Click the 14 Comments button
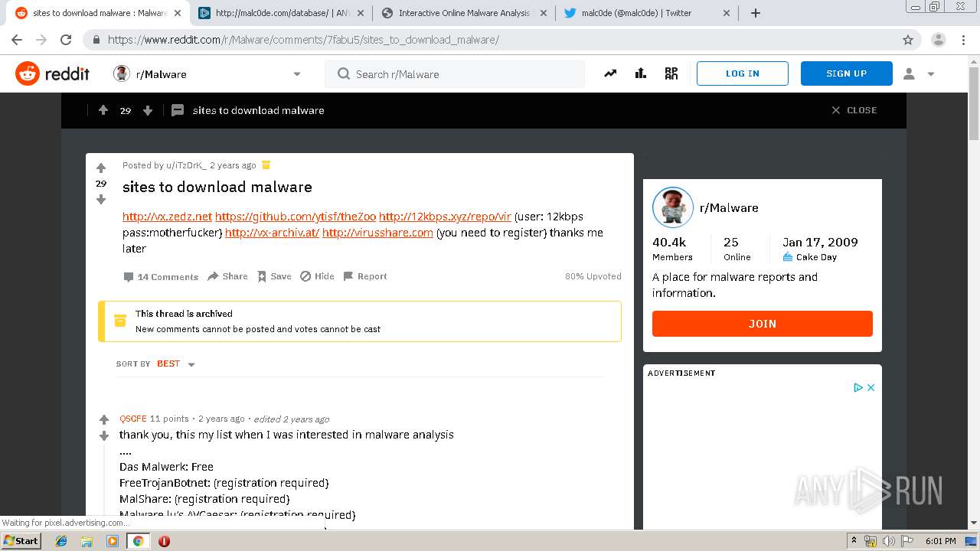Screen dimensions: 980x551 click(x=161, y=277)
